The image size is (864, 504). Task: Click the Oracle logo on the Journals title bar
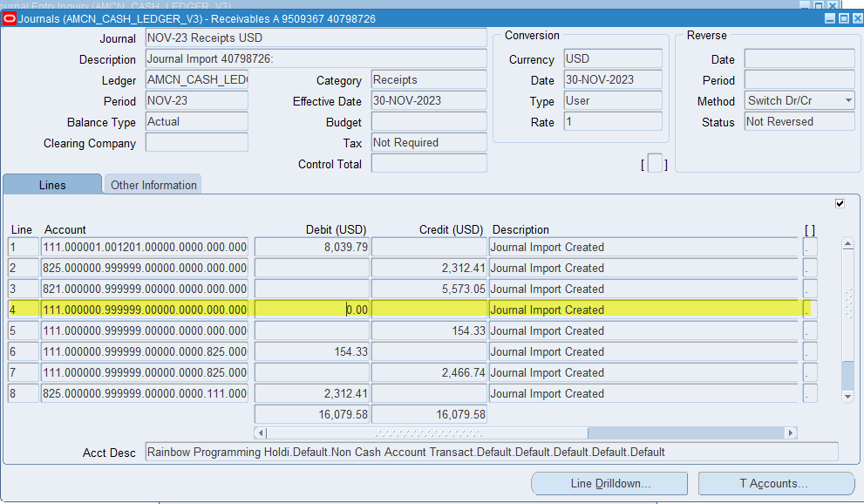(x=9, y=18)
